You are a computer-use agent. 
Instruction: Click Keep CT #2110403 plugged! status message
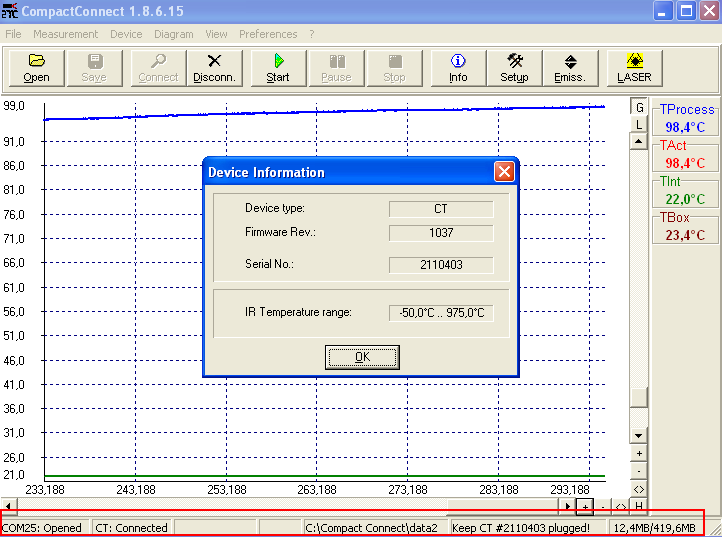click(528, 528)
